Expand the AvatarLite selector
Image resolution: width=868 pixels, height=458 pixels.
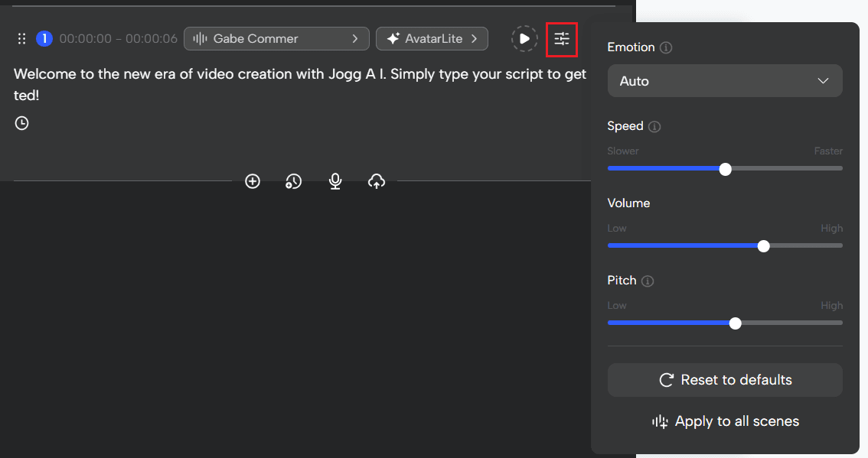(x=432, y=38)
